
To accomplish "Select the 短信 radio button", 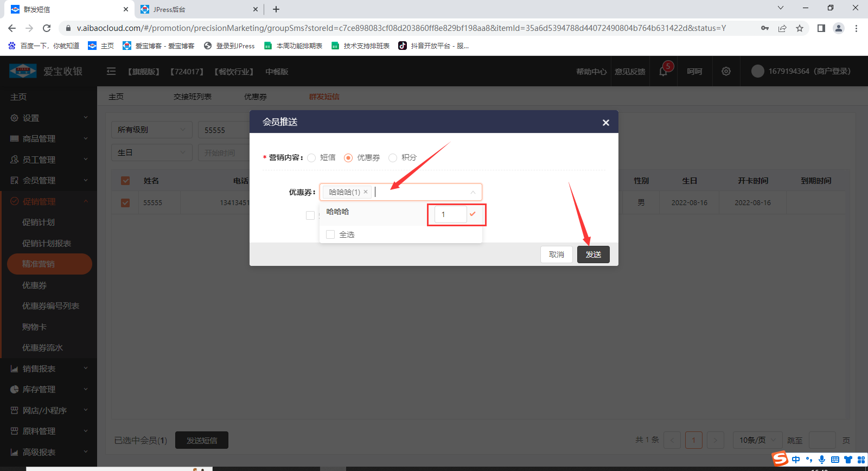I will point(311,158).
